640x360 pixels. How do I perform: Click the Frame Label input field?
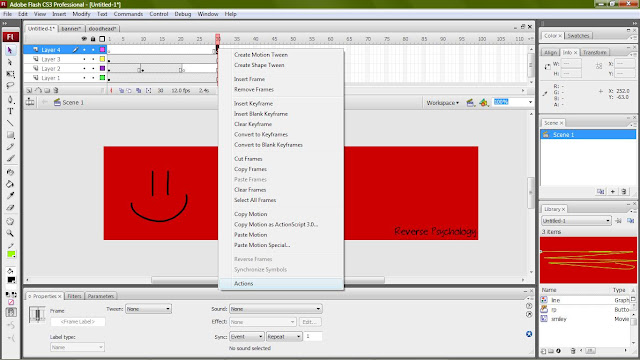78,322
